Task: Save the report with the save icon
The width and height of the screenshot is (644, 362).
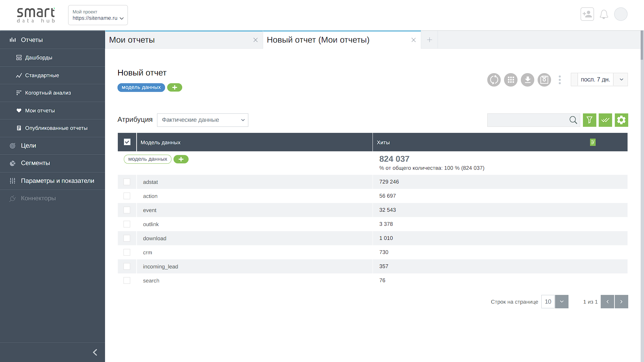Action: [x=544, y=80]
